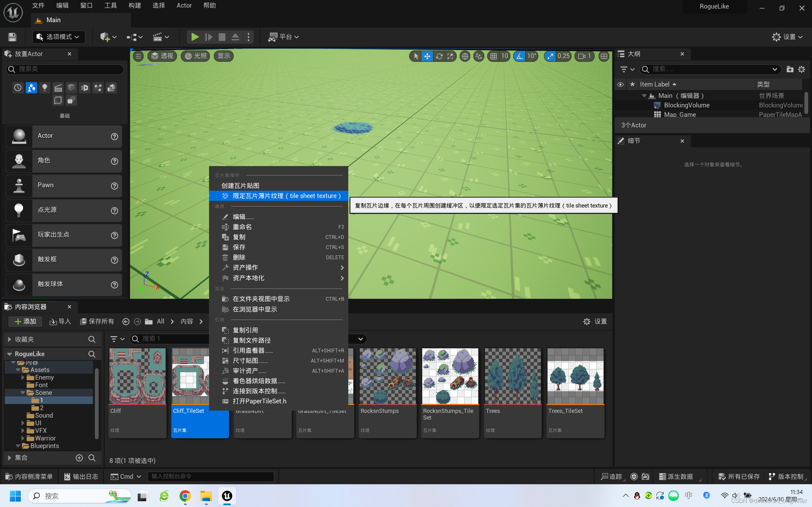This screenshot has width=812, height=507.
Task: Collapse the Scene folder in the content tree
Action: click(23, 392)
